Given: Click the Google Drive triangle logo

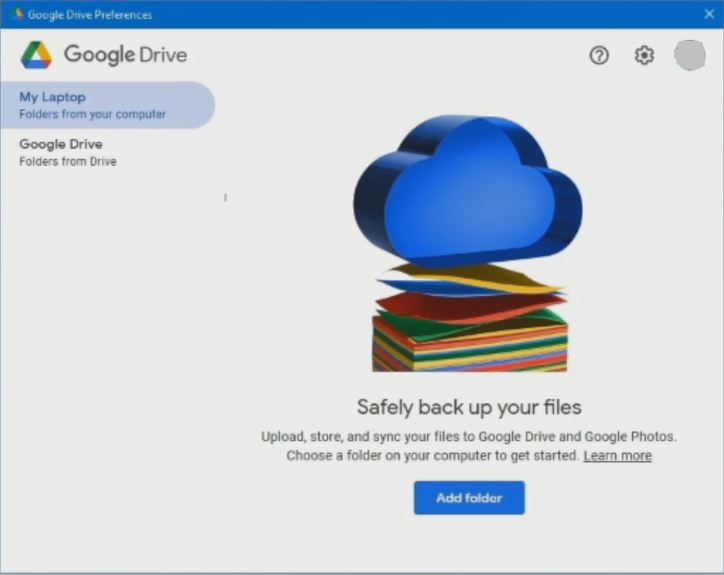Looking at the screenshot, I should click(37, 55).
